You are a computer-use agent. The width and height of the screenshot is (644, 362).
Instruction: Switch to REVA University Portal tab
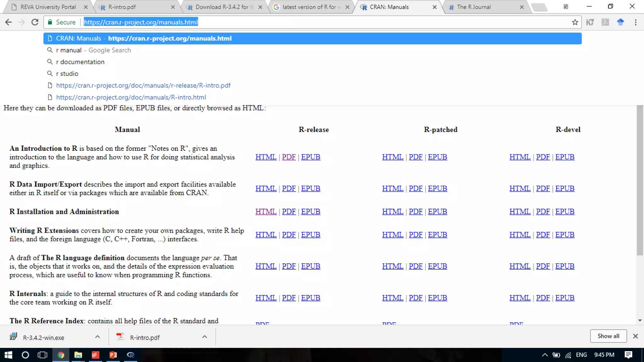[x=48, y=7]
